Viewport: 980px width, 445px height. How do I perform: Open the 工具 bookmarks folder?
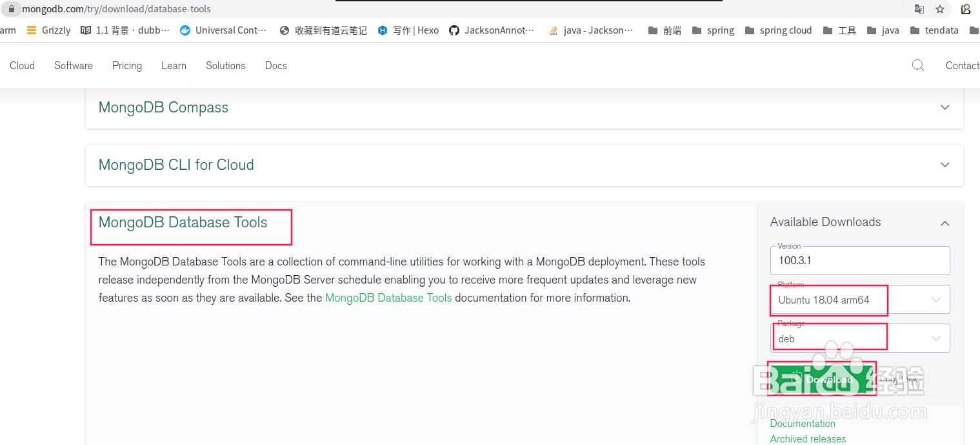click(x=839, y=30)
